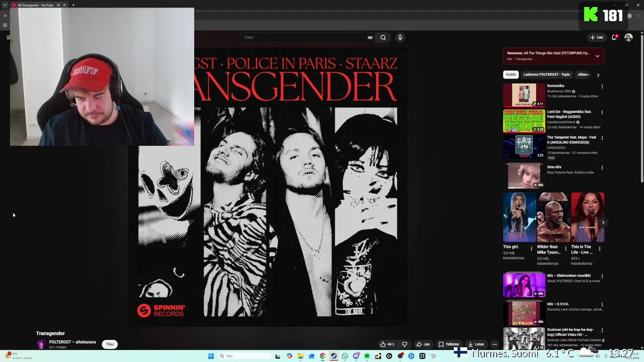The width and height of the screenshot is (644, 362).
Task: Open Mix – Elektroninen musiikki thumbnail
Action: pyautogui.click(x=524, y=285)
